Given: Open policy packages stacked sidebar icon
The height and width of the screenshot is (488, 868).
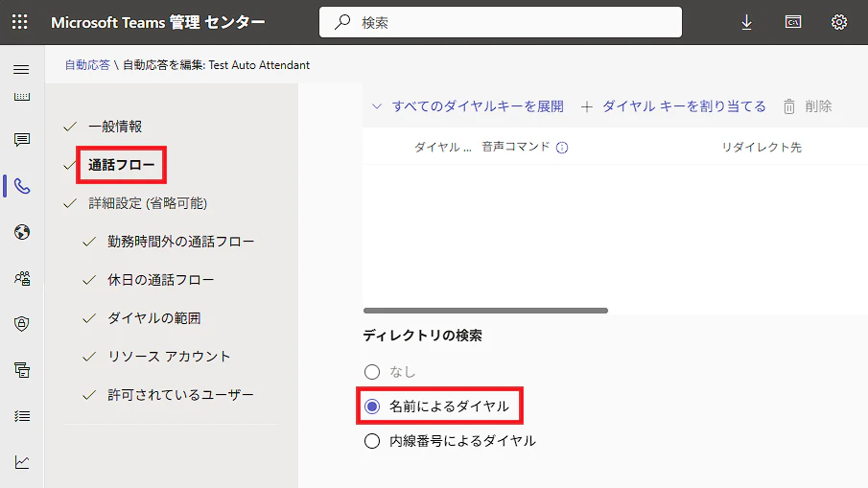Looking at the screenshot, I should (x=22, y=370).
